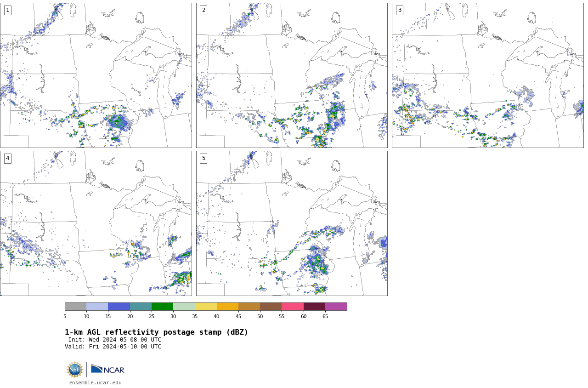Click the colorbar tick label 35
This screenshot has width=588, height=388.
pyautogui.click(x=195, y=316)
